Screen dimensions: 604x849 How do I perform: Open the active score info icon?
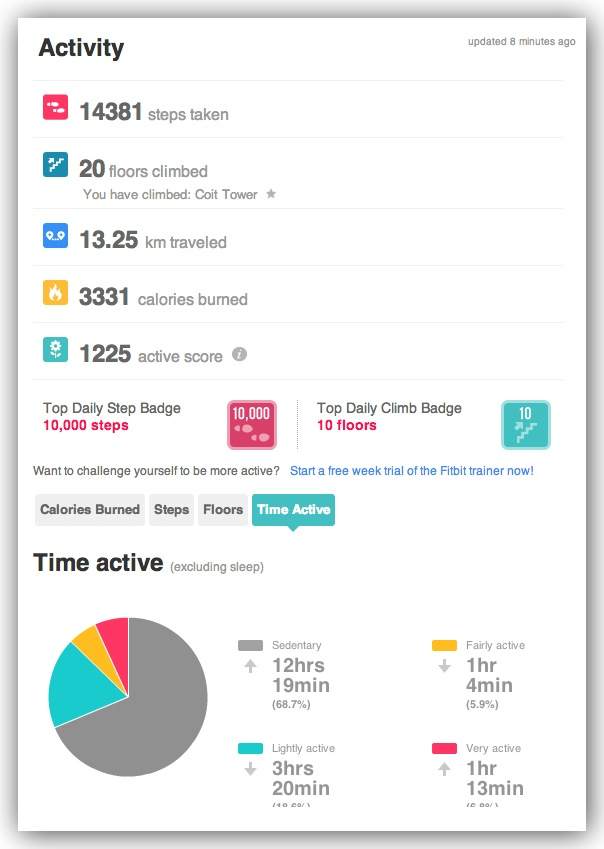(x=239, y=355)
